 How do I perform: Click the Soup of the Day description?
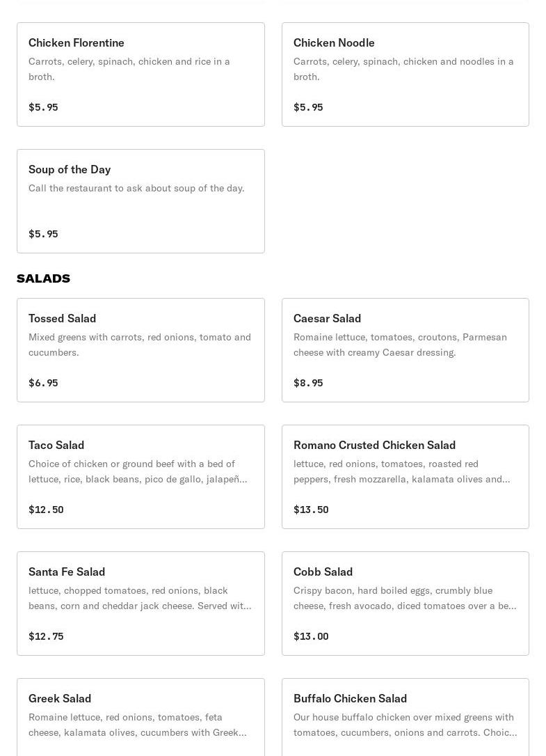point(136,188)
